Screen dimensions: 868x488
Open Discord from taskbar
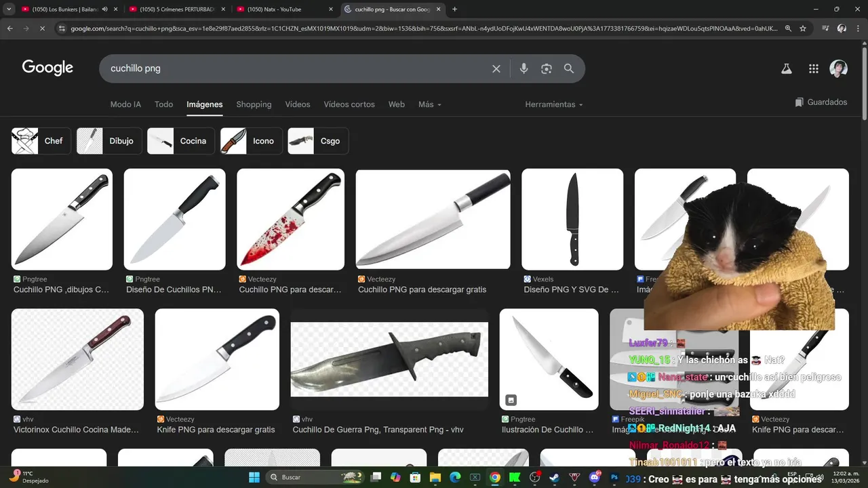point(595,477)
